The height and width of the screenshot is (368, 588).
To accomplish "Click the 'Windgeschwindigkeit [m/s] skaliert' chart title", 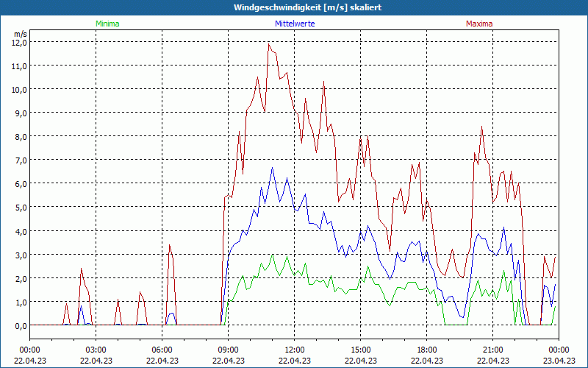I will [307, 7].
